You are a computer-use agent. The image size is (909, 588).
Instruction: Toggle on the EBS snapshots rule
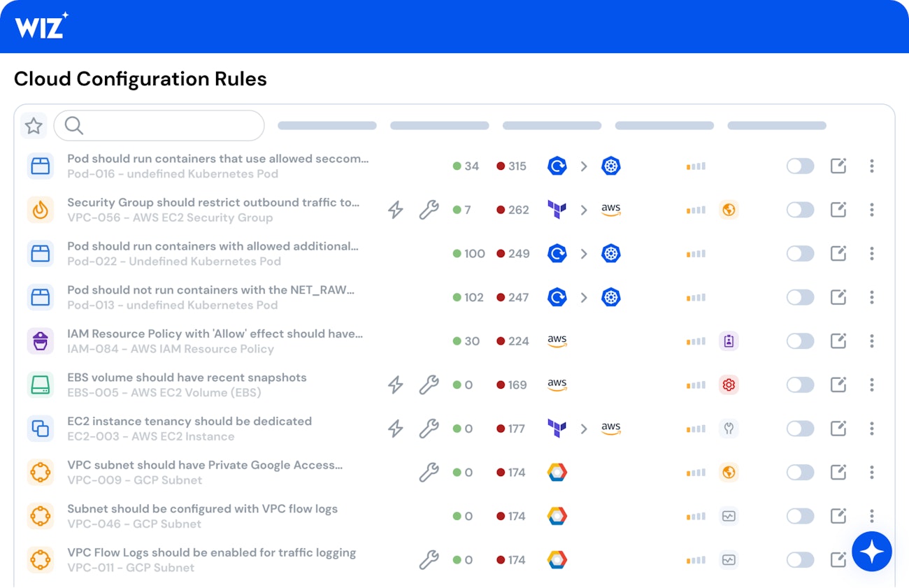point(800,384)
